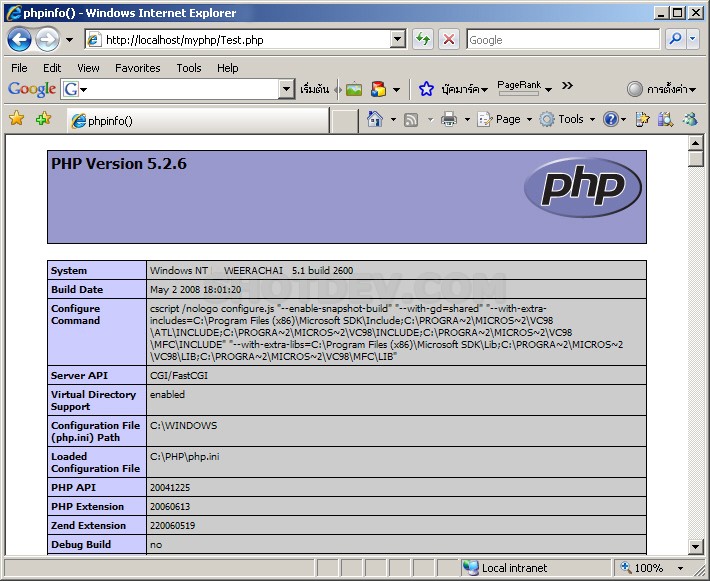Open the Page menu on command bar
This screenshot has width=710, height=581.
504,120
